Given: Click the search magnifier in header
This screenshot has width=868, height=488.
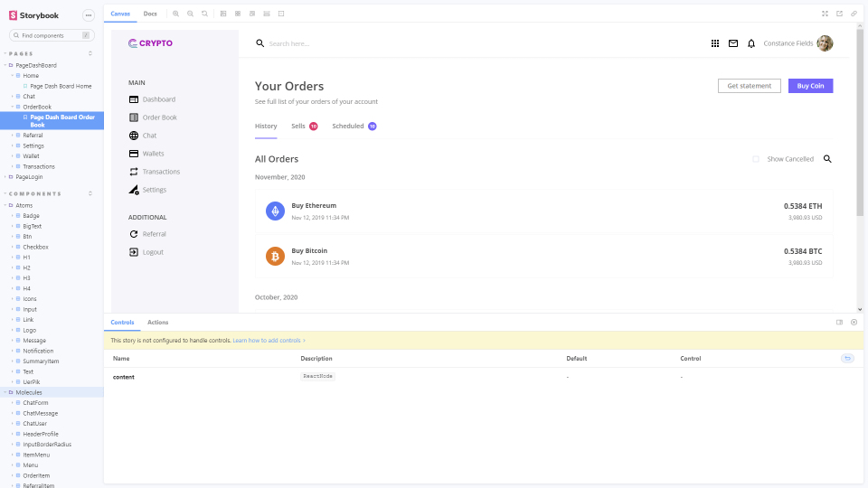Looking at the screenshot, I should 259,43.
